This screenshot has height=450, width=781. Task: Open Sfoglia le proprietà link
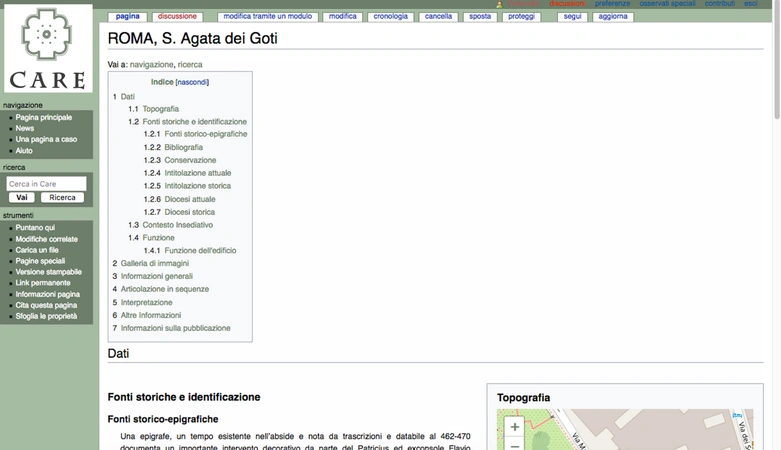[x=46, y=316]
